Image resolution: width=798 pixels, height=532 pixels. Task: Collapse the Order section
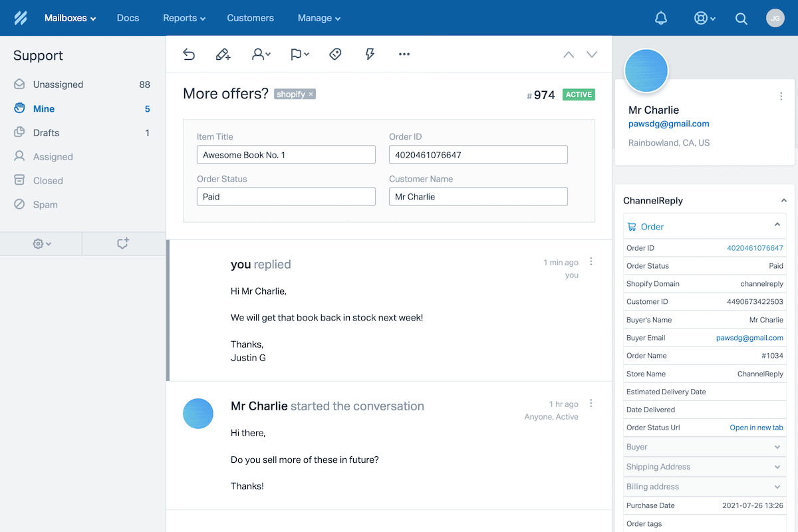777,225
